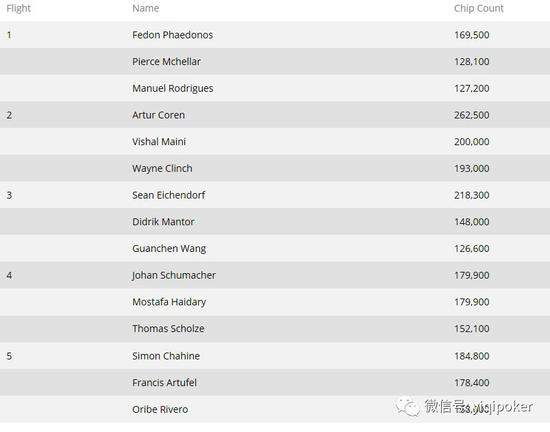Image resolution: width=550 pixels, height=432 pixels.
Task: Click the Name column header
Action: (146, 8)
